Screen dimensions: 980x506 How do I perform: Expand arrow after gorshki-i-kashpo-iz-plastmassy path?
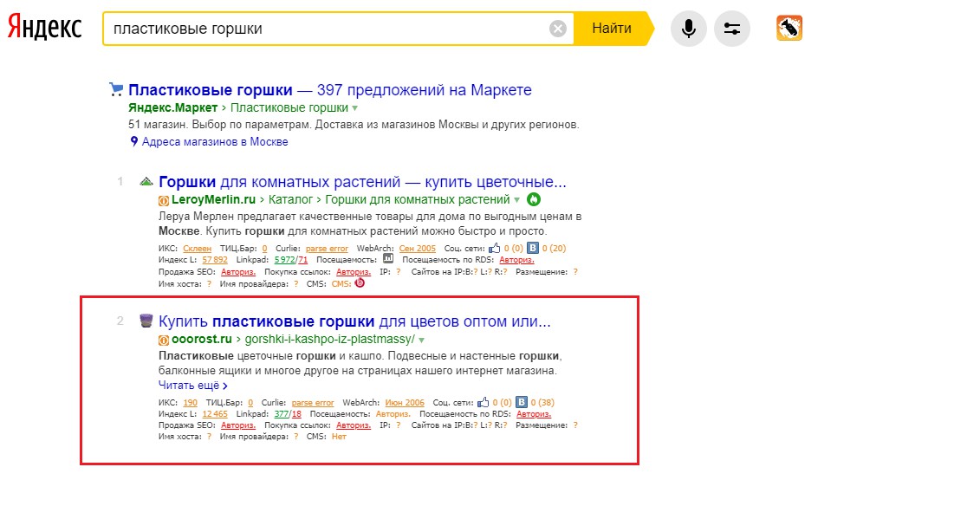[422, 341]
